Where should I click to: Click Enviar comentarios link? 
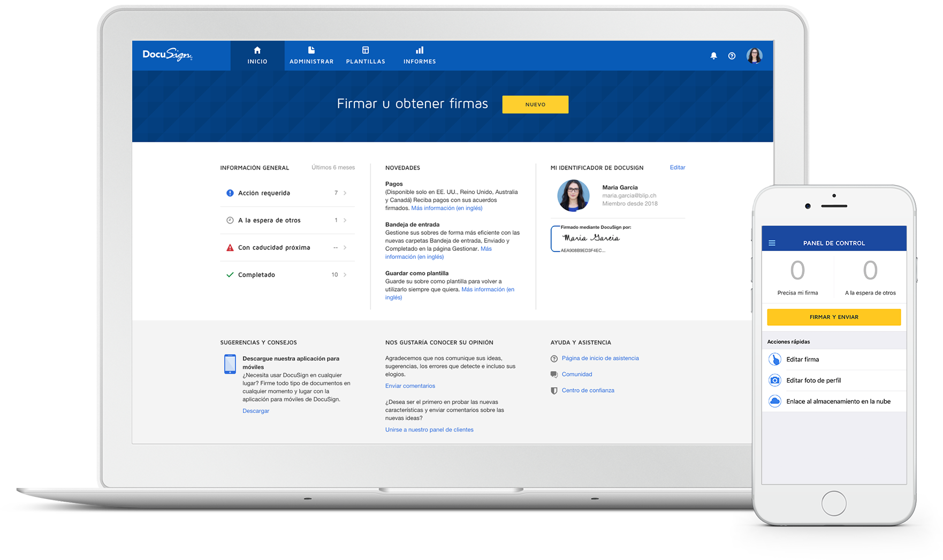tap(410, 386)
